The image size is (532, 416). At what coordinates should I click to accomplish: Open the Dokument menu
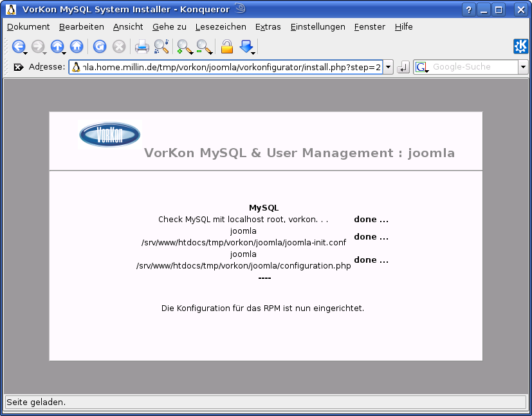28,27
